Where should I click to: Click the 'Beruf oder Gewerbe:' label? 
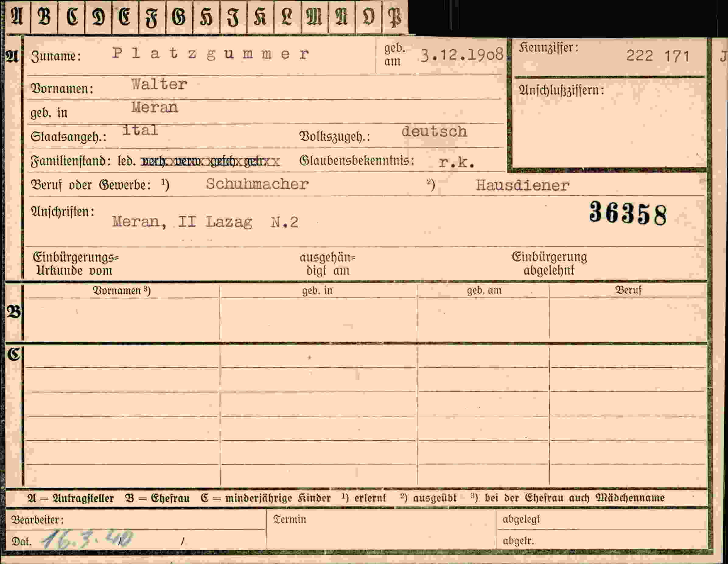tap(91, 185)
